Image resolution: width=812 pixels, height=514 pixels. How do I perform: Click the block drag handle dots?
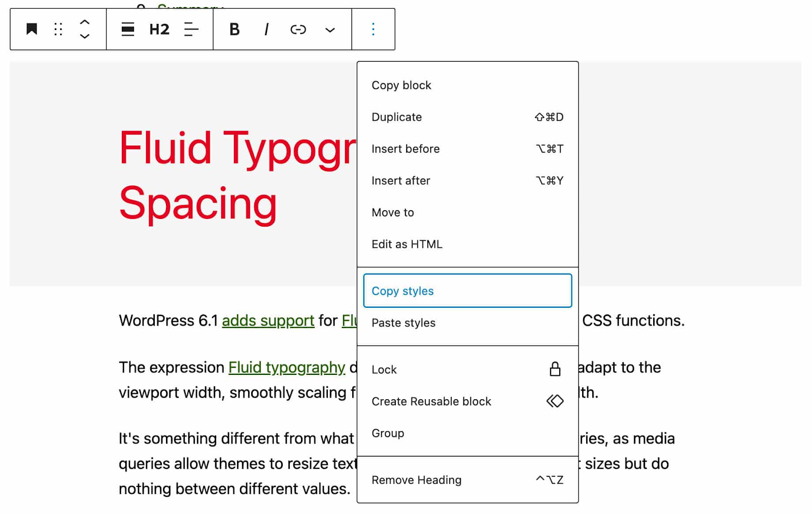click(x=58, y=29)
